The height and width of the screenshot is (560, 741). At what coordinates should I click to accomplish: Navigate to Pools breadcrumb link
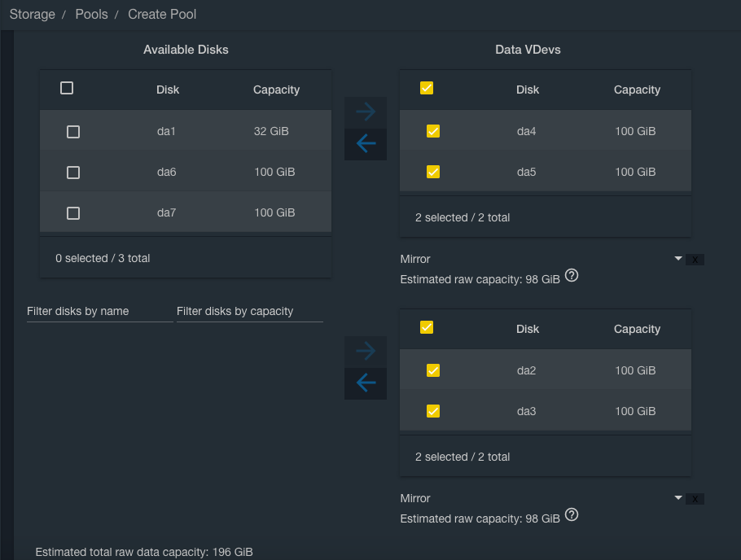tap(91, 15)
